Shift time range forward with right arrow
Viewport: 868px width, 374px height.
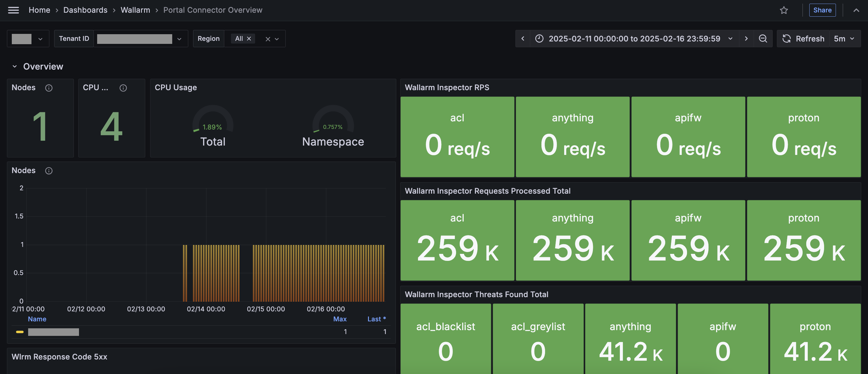click(746, 39)
